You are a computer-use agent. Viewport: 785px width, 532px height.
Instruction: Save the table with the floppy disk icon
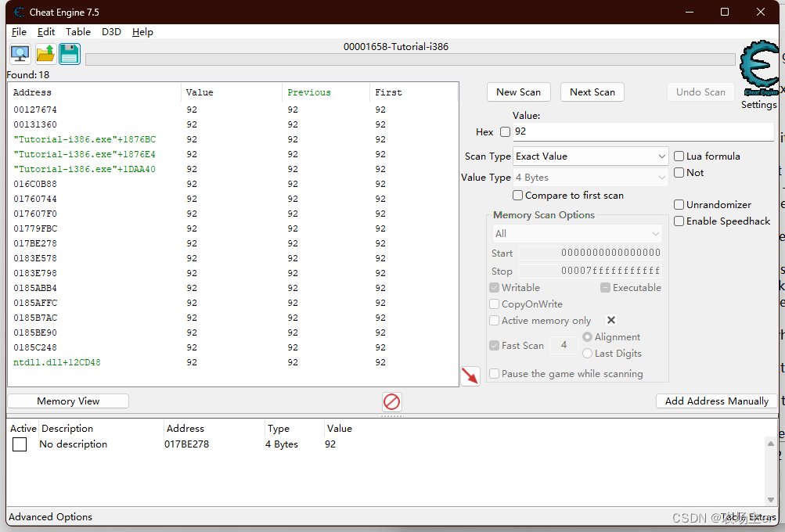click(x=70, y=54)
